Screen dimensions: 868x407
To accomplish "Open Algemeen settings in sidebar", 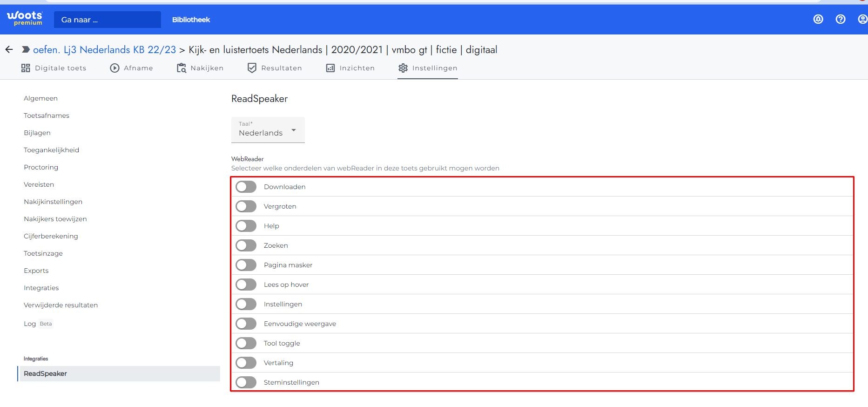I will pyautogui.click(x=41, y=98).
